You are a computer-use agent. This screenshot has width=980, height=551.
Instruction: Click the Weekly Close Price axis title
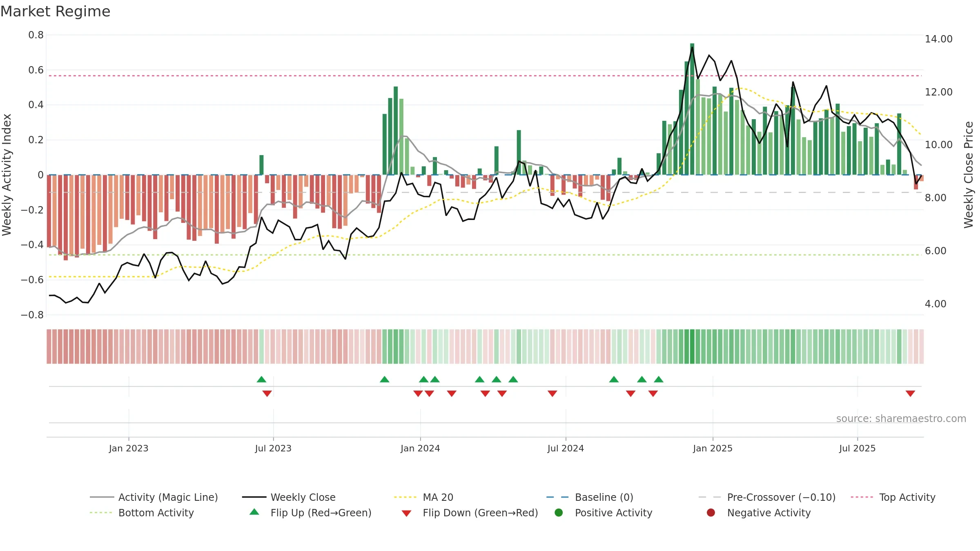point(969,175)
